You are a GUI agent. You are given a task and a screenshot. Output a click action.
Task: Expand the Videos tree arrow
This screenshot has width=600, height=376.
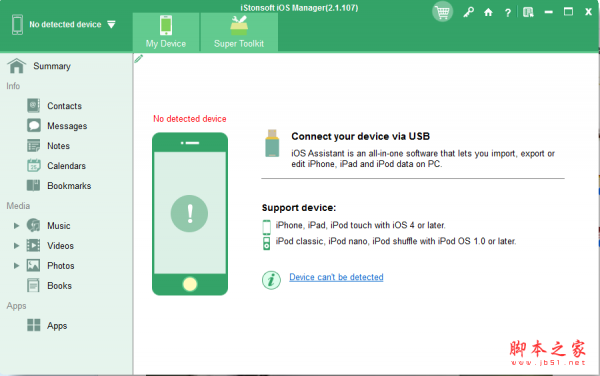point(16,246)
